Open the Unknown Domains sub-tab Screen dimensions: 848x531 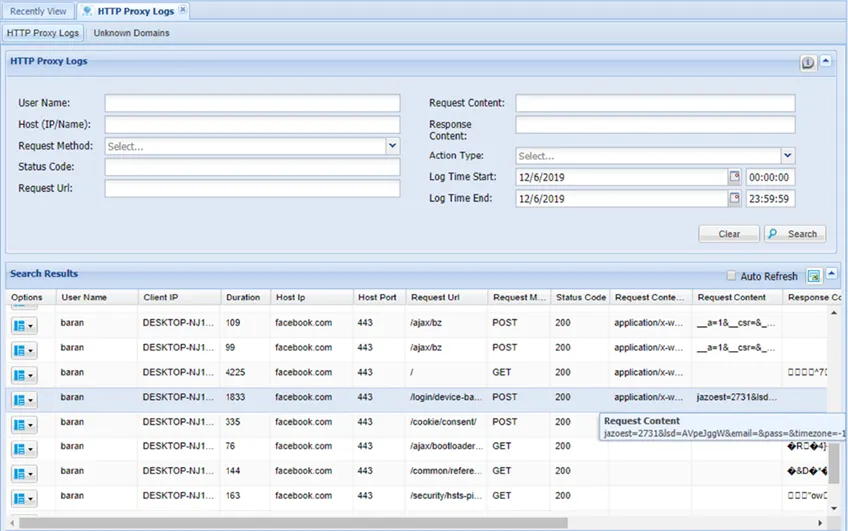[131, 33]
